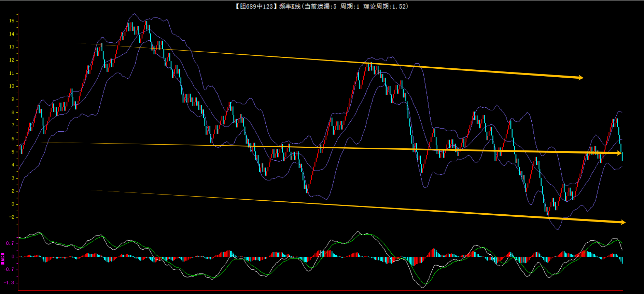
Task: Click the arrowhead of the lowest orange trendline
Action: [623, 222]
